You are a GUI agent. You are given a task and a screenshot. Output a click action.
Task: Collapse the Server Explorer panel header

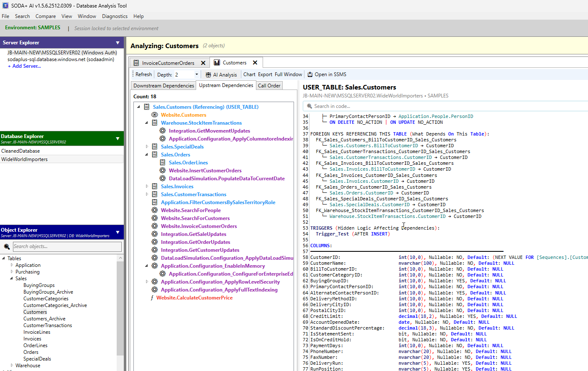(x=118, y=42)
